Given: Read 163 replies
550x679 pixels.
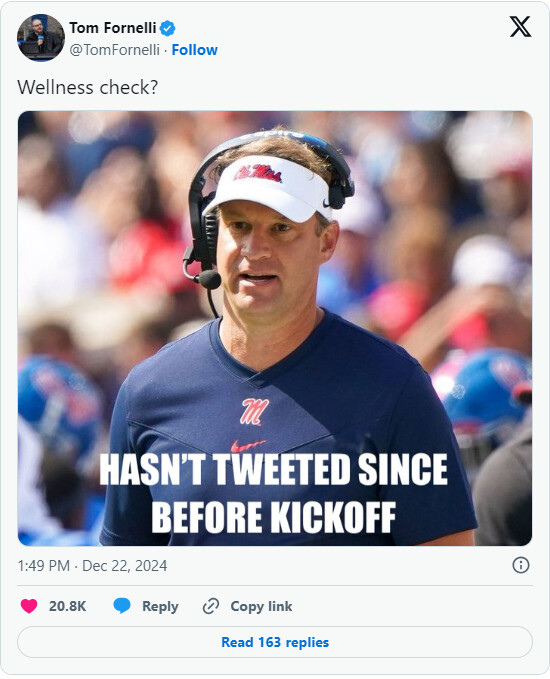Looking at the screenshot, I should click(275, 642).
